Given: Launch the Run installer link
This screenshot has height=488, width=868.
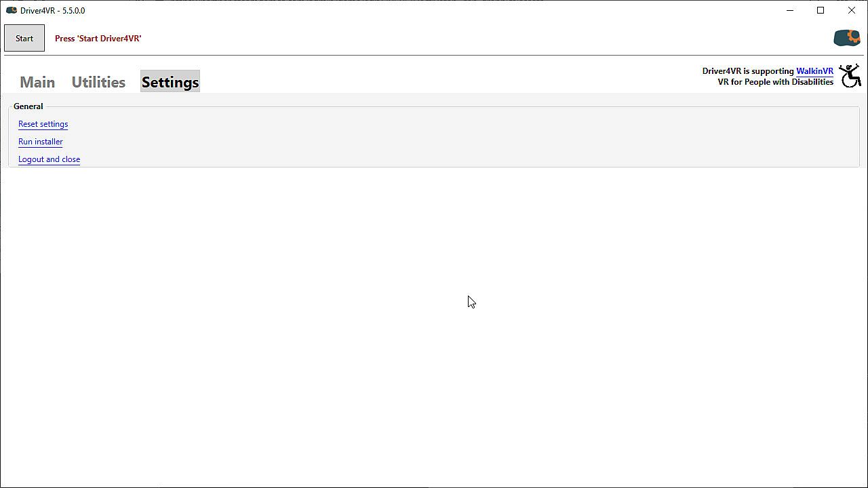Looking at the screenshot, I should pyautogui.click(x=40, y=142).
